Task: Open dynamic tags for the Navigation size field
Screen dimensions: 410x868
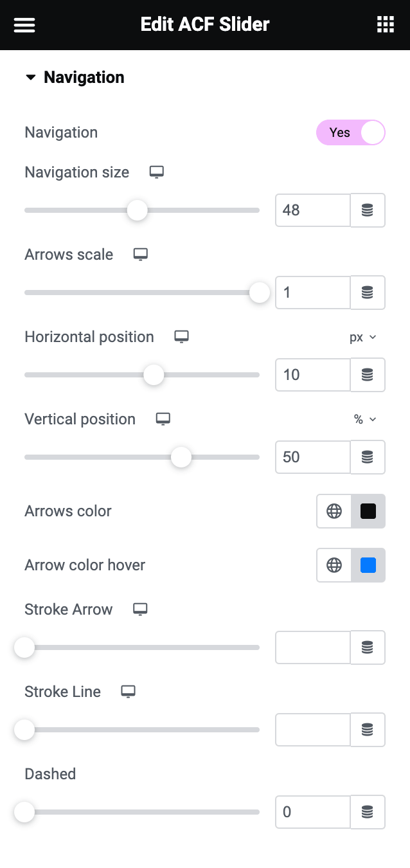Action: tap(368, 210)
